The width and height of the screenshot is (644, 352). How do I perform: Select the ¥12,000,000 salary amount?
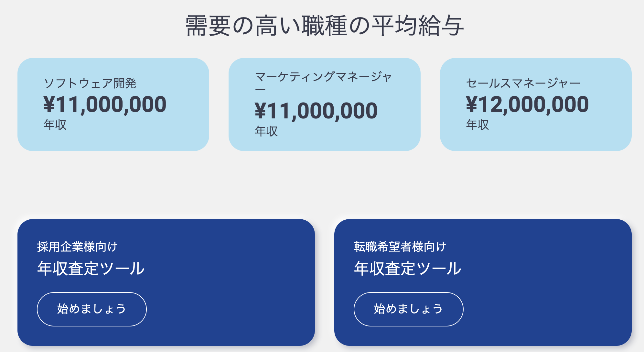(527, 104)
